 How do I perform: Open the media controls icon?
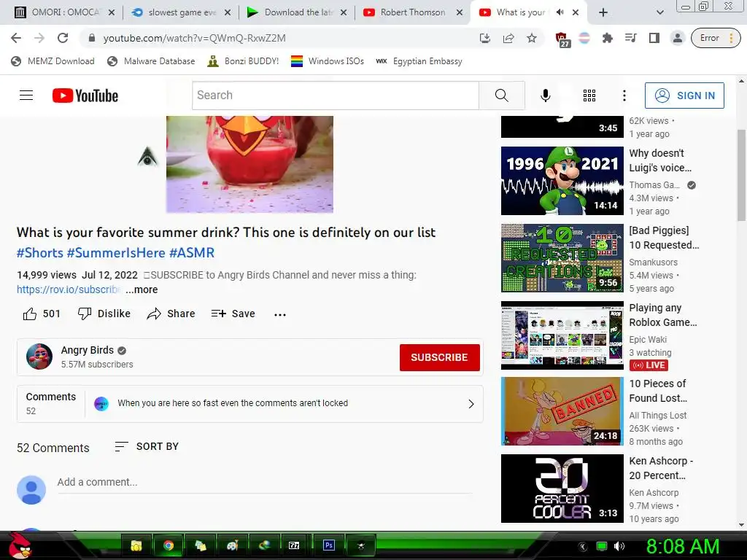click(x=631, y=38)
